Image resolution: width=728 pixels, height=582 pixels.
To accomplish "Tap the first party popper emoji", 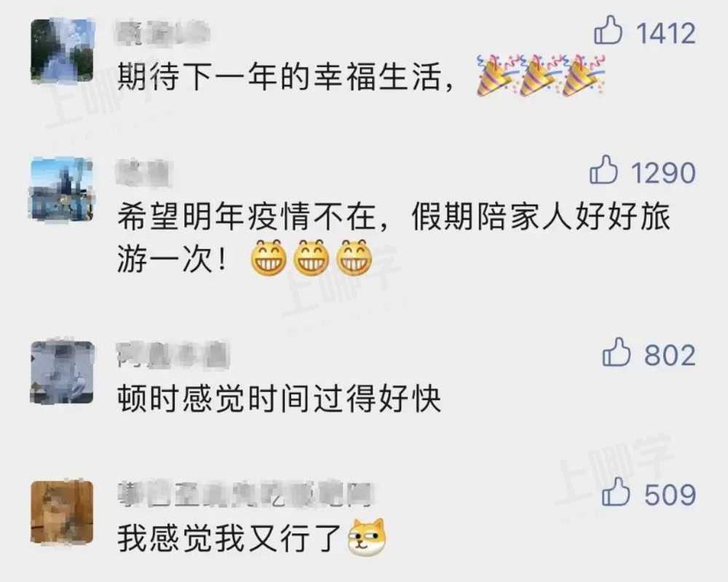I will tap(496, 75).
